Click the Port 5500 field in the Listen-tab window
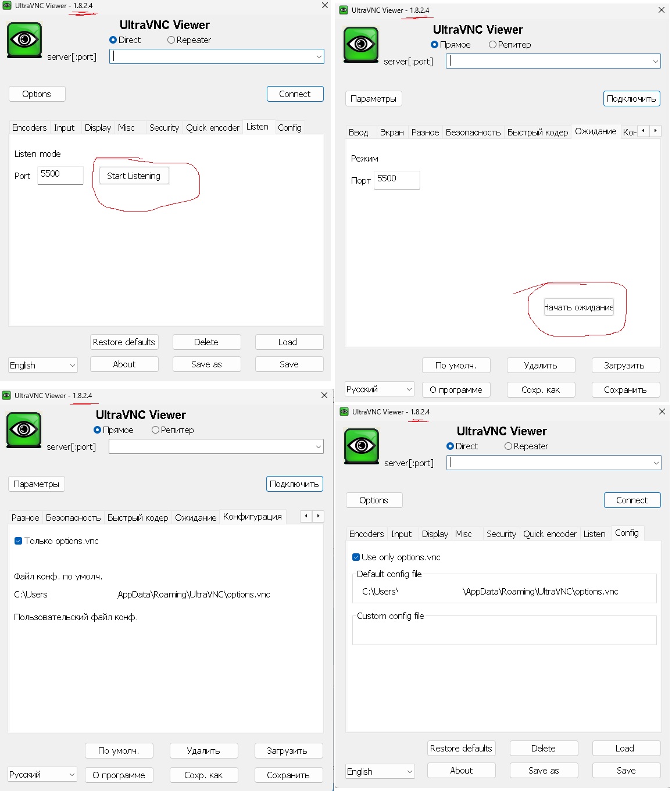Image resolution: width=672 pixels, height=791 pixels. pyautogui.click(x=60, y=175)
